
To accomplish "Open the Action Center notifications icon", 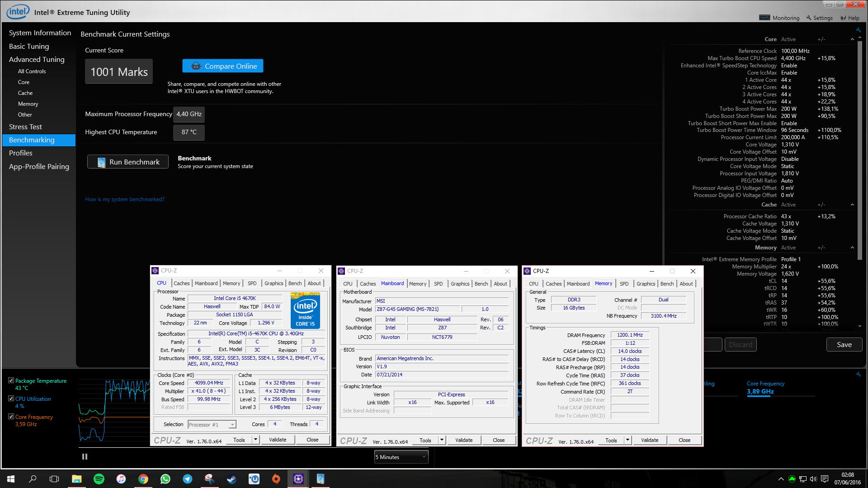I will click(825, 479).
